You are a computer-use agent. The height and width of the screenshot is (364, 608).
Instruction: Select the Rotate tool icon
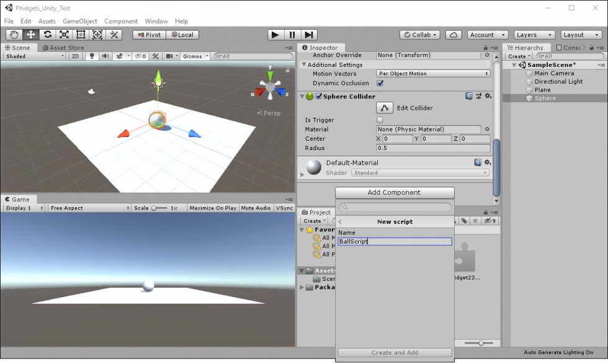coord(47,35)
